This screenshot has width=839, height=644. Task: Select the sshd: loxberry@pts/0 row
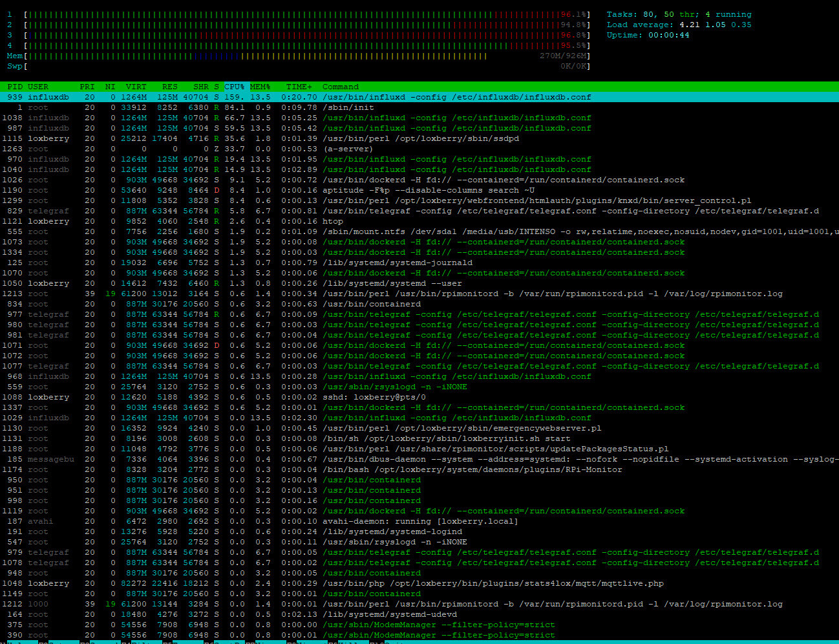point(374,397)
